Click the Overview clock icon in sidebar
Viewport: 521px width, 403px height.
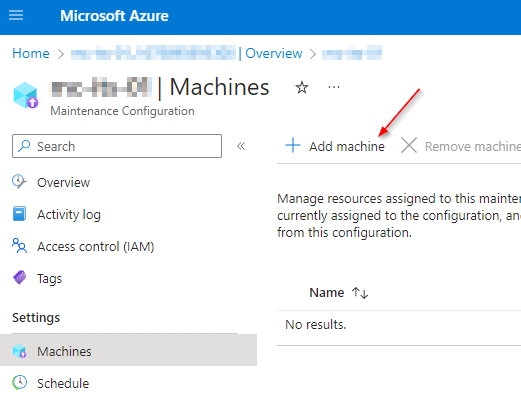pyautogui.click(x=19, y=182)
